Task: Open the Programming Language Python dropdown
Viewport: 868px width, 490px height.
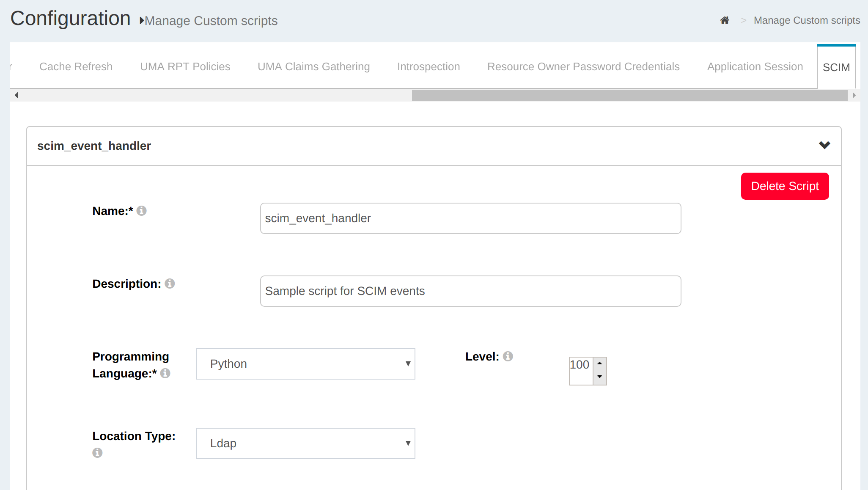Action: (x=305, y=364)
